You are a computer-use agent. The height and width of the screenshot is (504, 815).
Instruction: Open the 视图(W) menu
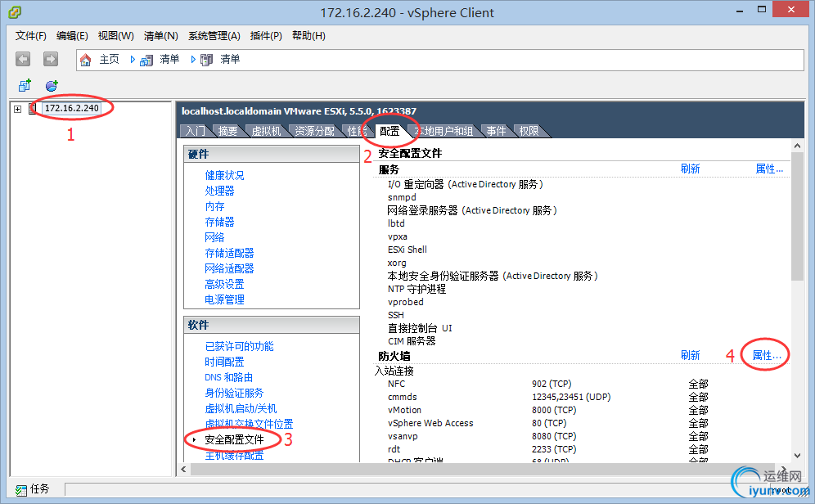click(x=116, y=36)
